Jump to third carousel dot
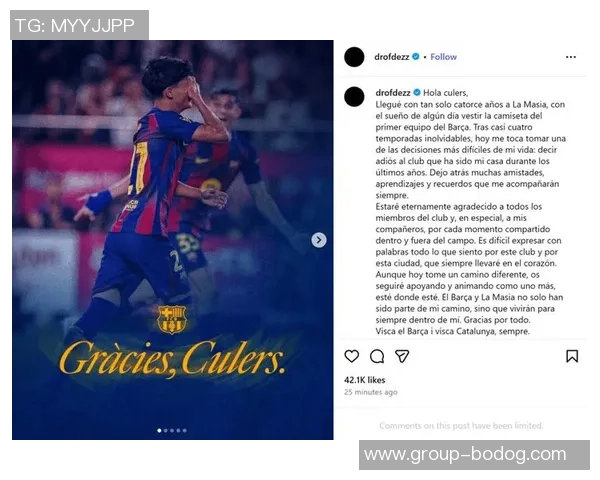 (x=172, y=431)
